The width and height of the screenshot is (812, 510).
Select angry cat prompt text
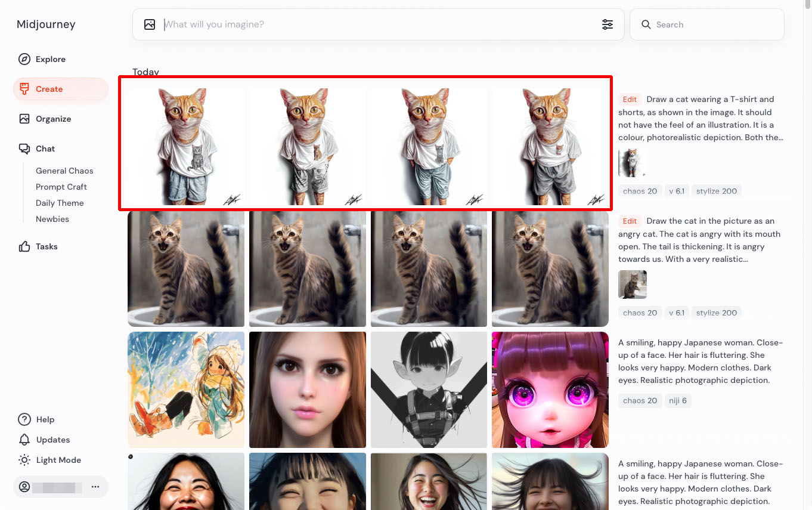[701, 240]
